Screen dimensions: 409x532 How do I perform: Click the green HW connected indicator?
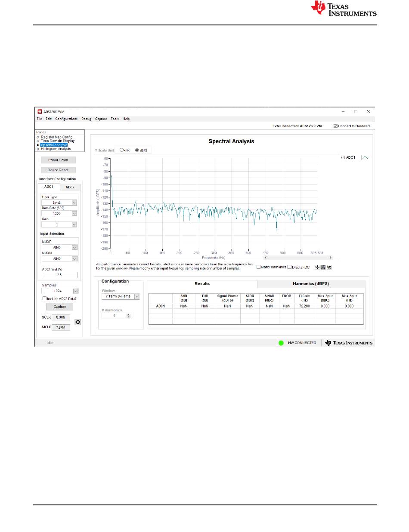click(x=281, y=343)
